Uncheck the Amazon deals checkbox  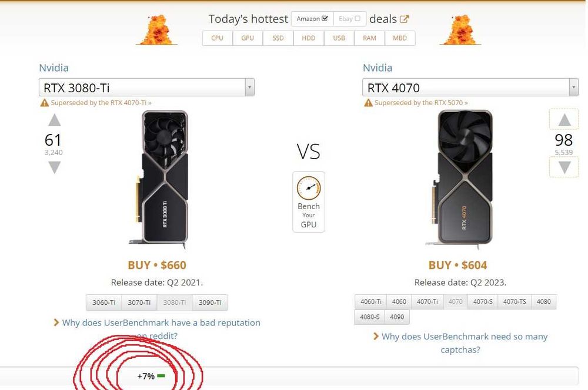coord(325,18)
